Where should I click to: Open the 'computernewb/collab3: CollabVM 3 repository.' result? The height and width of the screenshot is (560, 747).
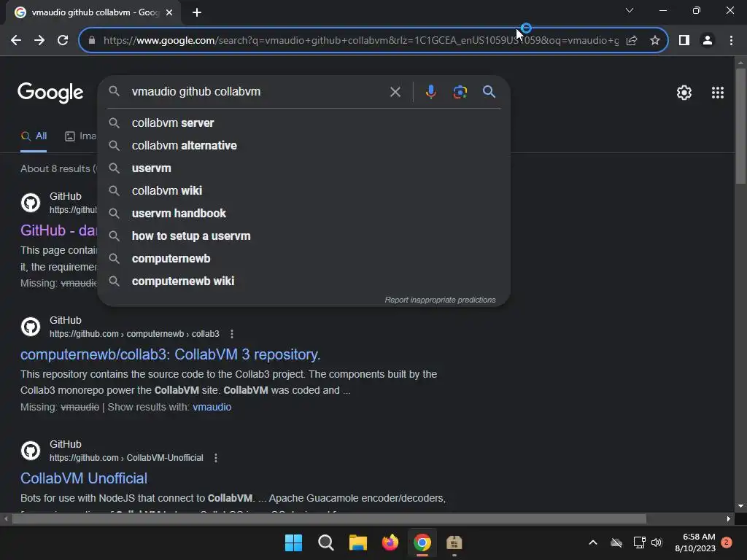click(170, 354)
